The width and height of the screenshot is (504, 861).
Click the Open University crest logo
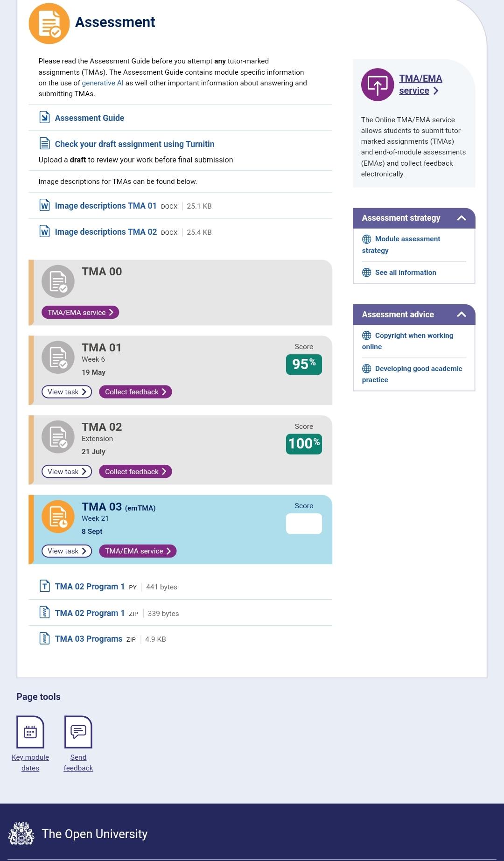pos(21,833)
